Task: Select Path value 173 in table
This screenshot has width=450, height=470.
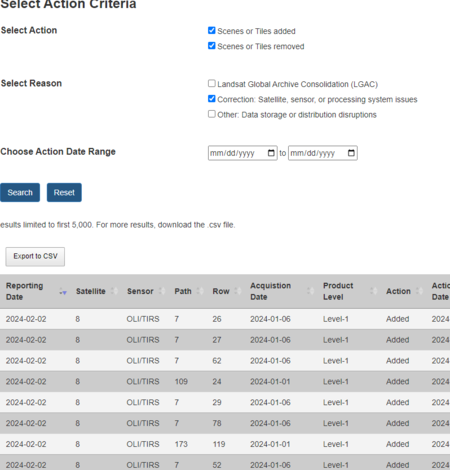Action: click(181, 444)
